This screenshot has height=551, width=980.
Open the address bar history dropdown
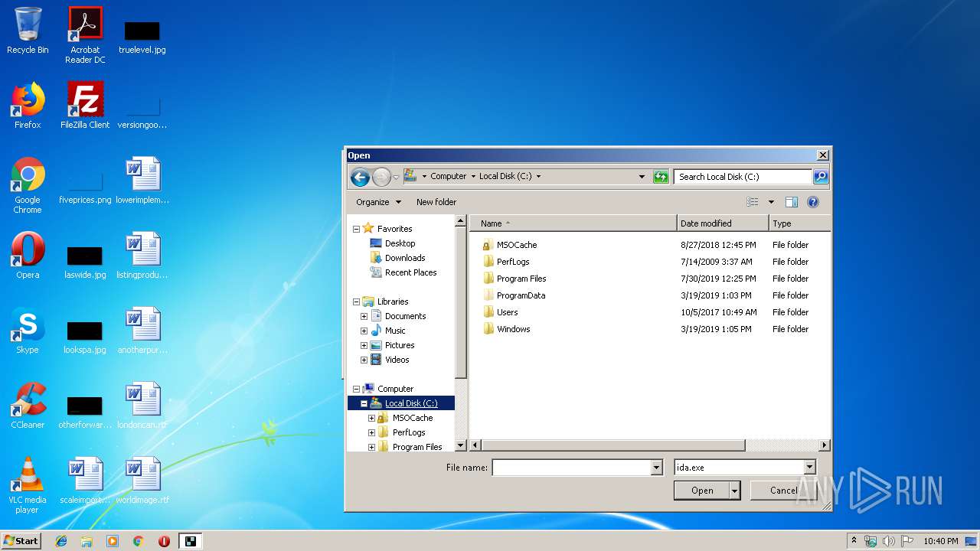tap(642, 177)
